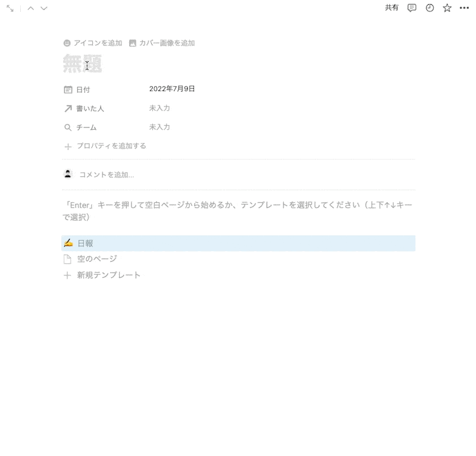Viewport: 476px width, 456px height.
Task: Open the チーム property label
Action: (x=86, y=127)
